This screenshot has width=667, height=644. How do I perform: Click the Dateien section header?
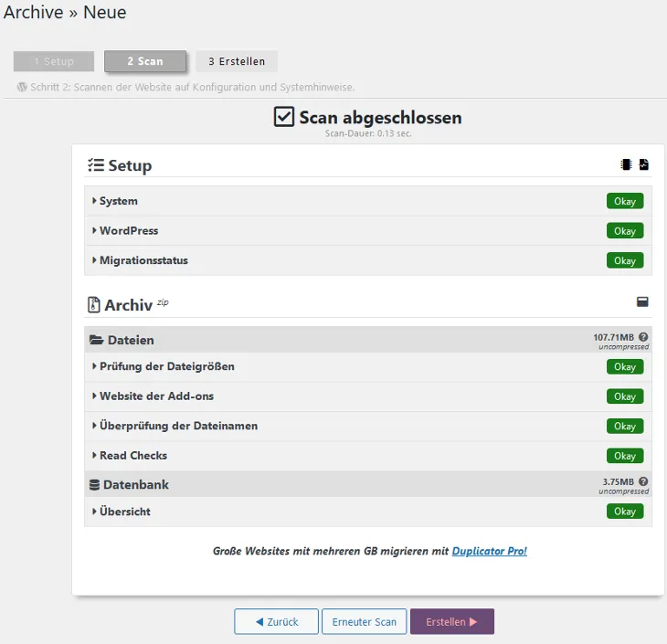(x=368, y=340)
